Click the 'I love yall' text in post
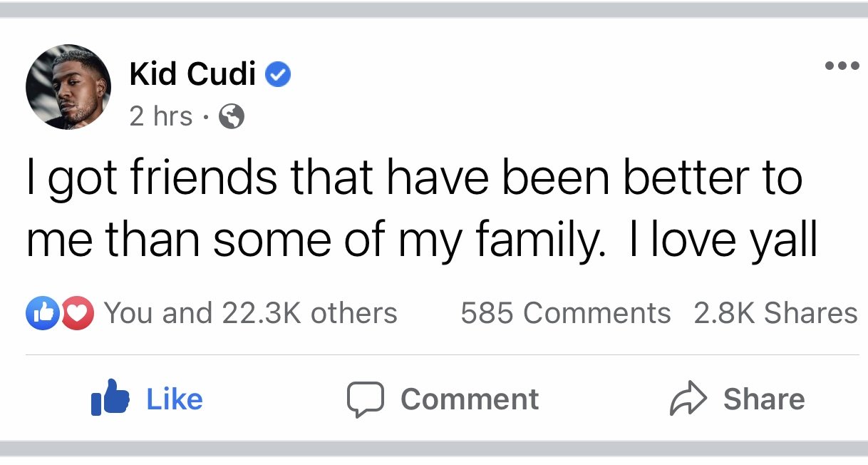Viewport: 868px width, 465px height. [722, 240]
